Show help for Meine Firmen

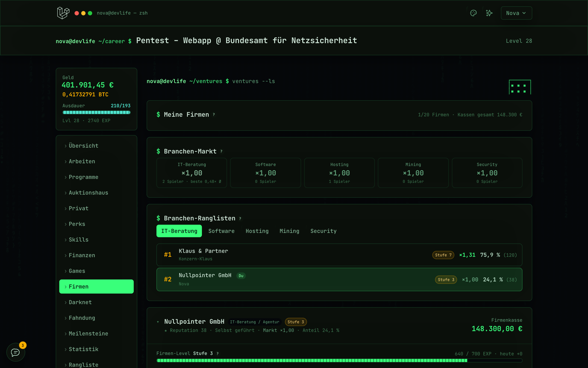(214, 115)
